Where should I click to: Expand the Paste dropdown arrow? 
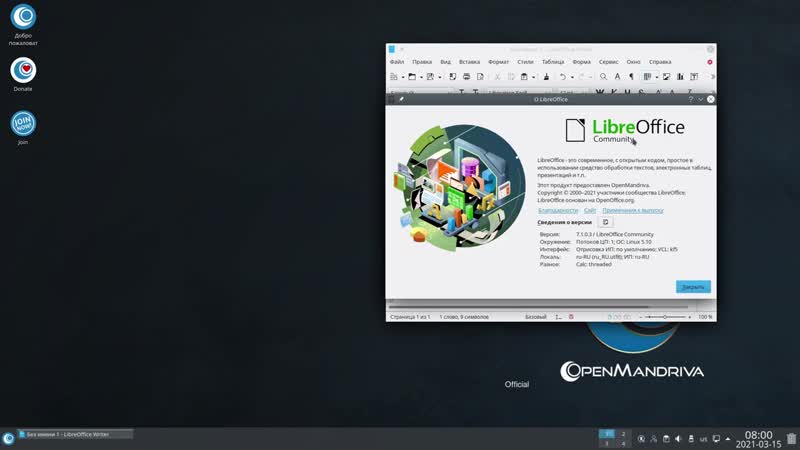534,77
